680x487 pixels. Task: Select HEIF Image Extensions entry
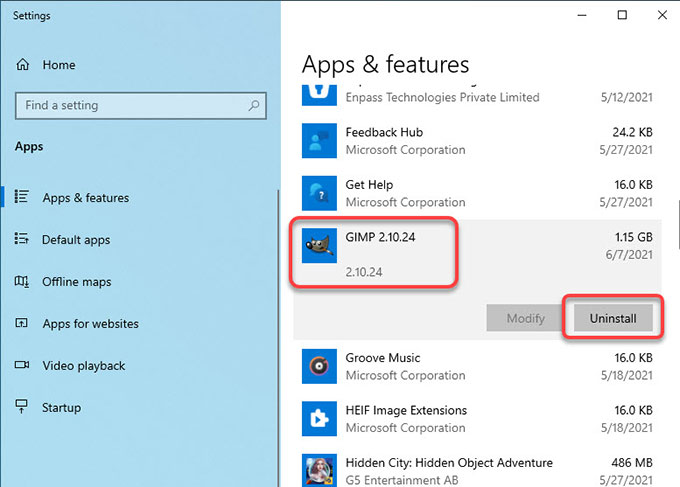point(477,418)
